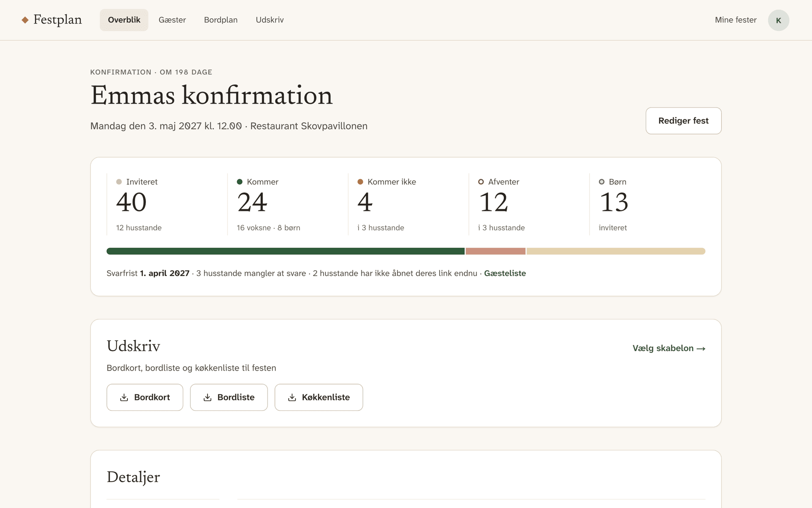Image resolution: width=812 pixels, height=508 pixels.
Task: Open the Gæster tab
Action: [x=172, y=20]
